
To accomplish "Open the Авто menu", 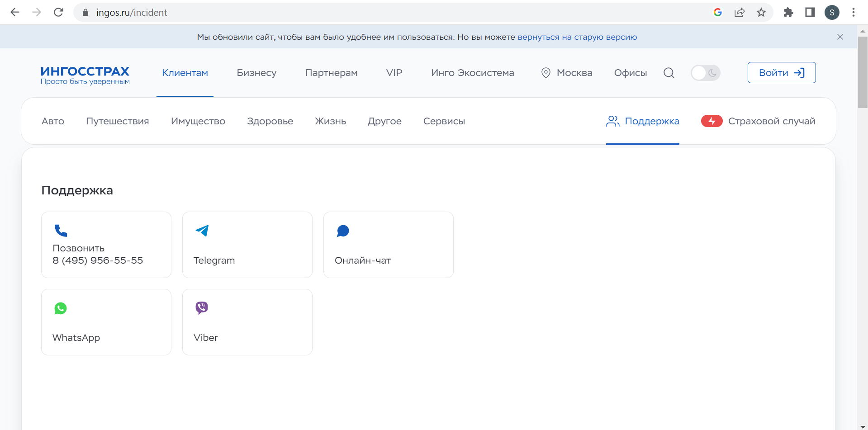I will (53, 121).
